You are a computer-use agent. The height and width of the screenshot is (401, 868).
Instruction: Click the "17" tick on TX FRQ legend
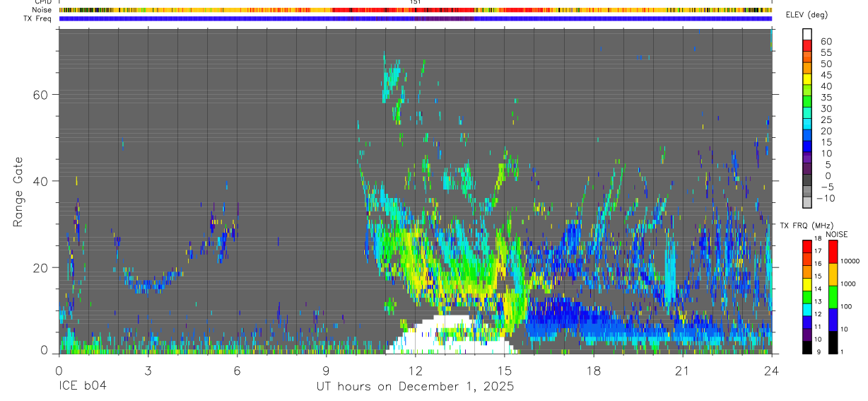click(x=817, y=251)
